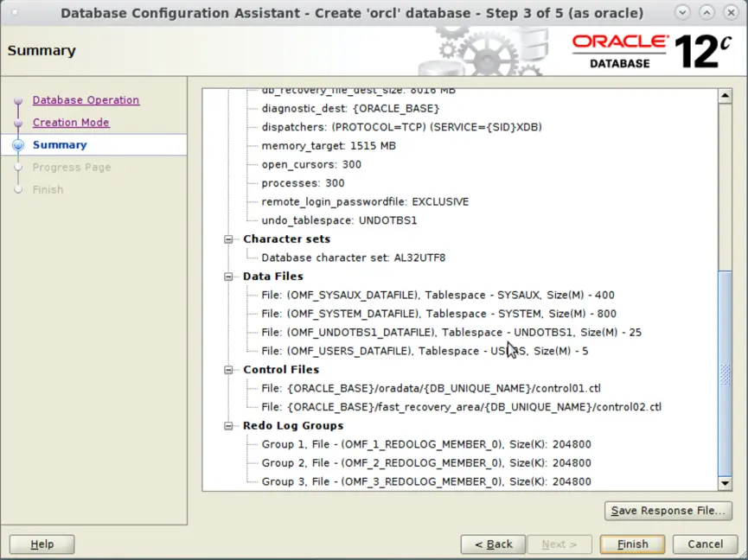Select the 'dispatchers: (PROTOCOL=TCP)' row
Image resolution: width=748 pixels, height=560 pixels.
coord(401,127)
